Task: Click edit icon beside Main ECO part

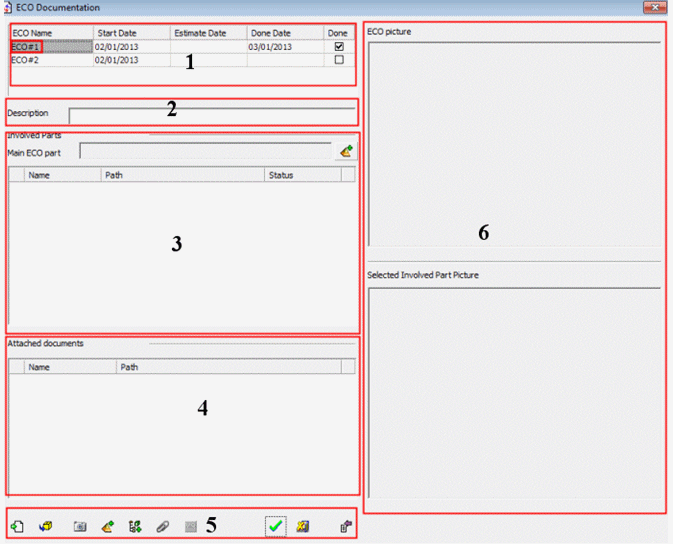Action: (x=345, y=151)
